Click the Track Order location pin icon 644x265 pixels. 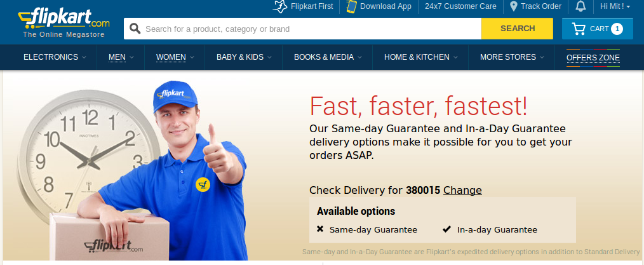point(513,6)
